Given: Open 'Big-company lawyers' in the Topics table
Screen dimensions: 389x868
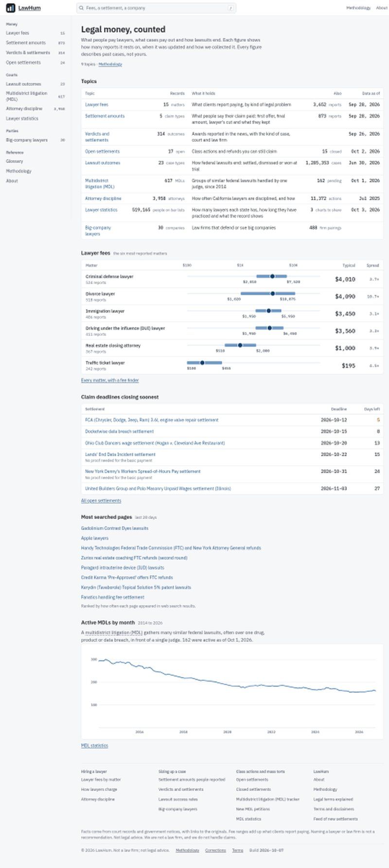Looking at the screenshot, I should pyautogui.click(x=98, y=231).
